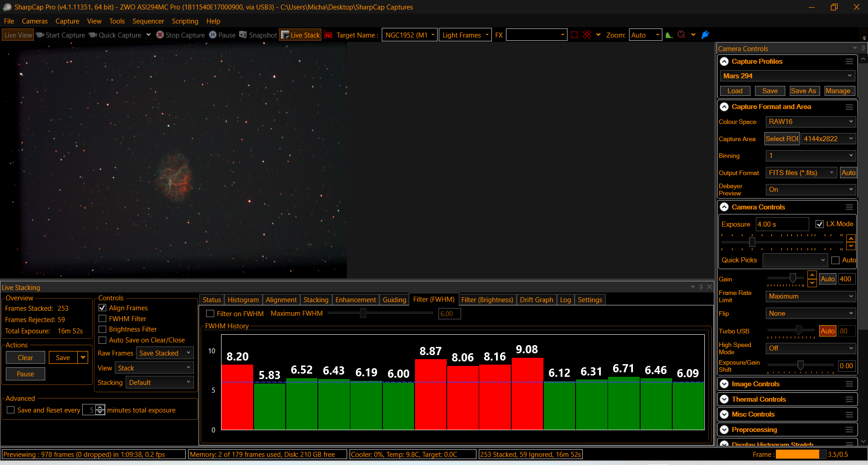Screen dimensions: 868x465
Task: Enable Auto exposure checkbox near Quick Picks
Action: click(x=835, y=260)
